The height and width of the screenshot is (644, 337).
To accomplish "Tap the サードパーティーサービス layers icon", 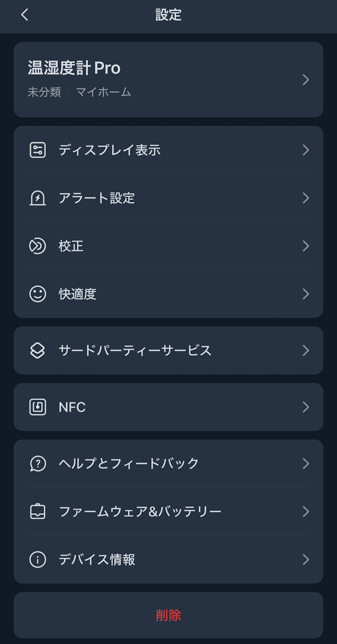I will point(38,350).
